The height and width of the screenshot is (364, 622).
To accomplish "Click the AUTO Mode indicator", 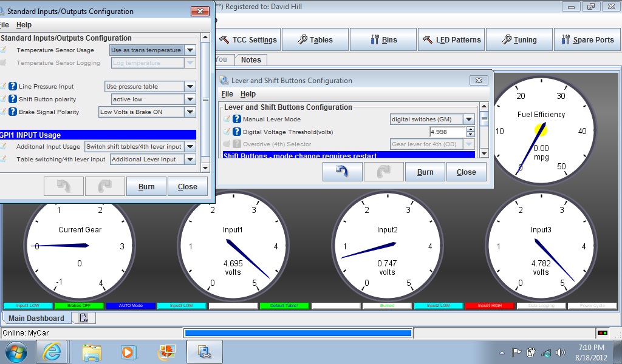I will (x=131, y=305).
